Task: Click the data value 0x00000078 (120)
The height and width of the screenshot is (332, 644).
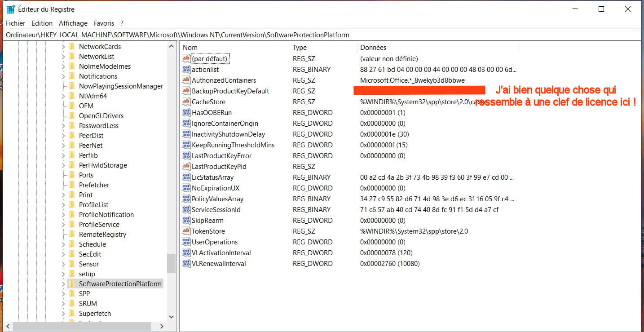Action: pos(386,252)
